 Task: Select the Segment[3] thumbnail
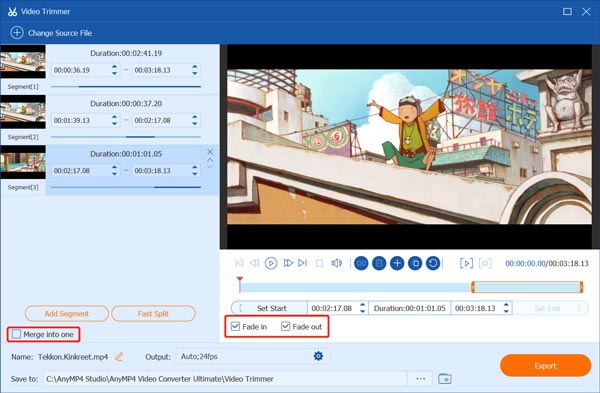(x=23, y=162)
